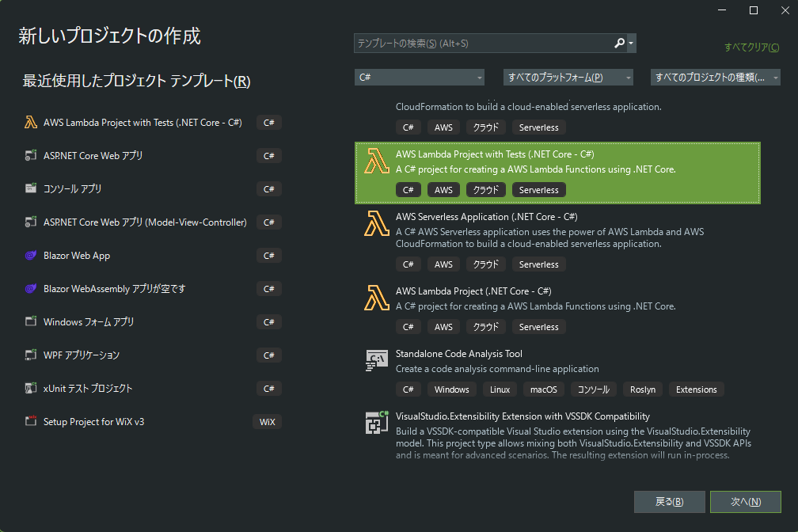Maximize the dialog window
Image resolution: width=798 pixels, height=532 pixels.
point(754,10)
